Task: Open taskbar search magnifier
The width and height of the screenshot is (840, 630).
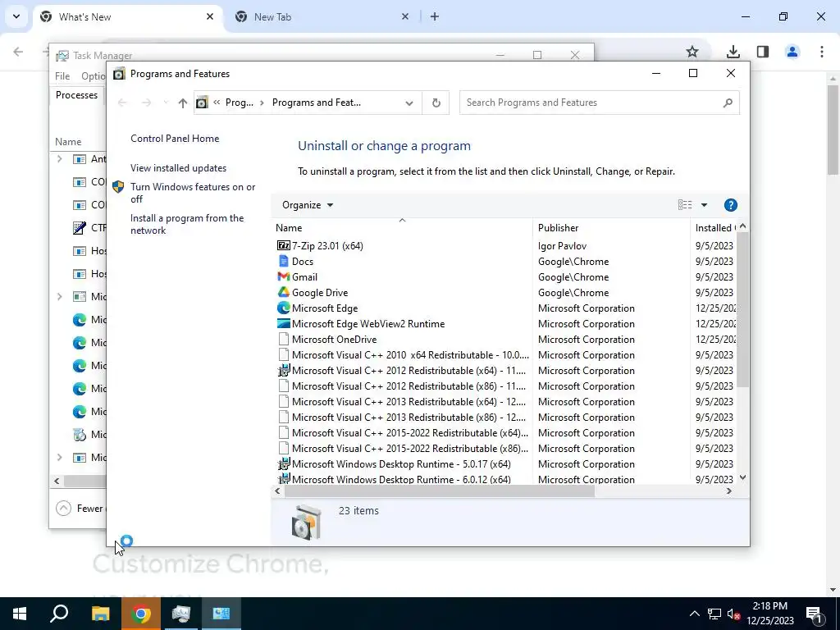Action: [x=59, y=614]
